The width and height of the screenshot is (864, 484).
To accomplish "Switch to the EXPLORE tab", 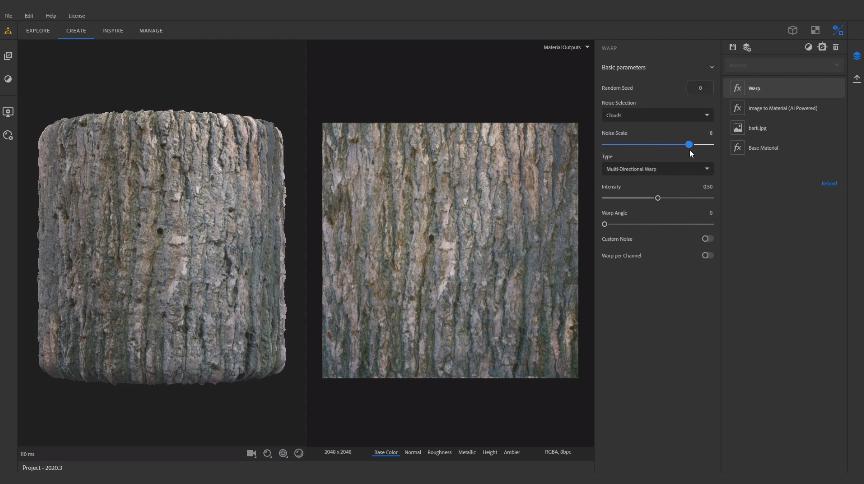I will pos(38,31).
